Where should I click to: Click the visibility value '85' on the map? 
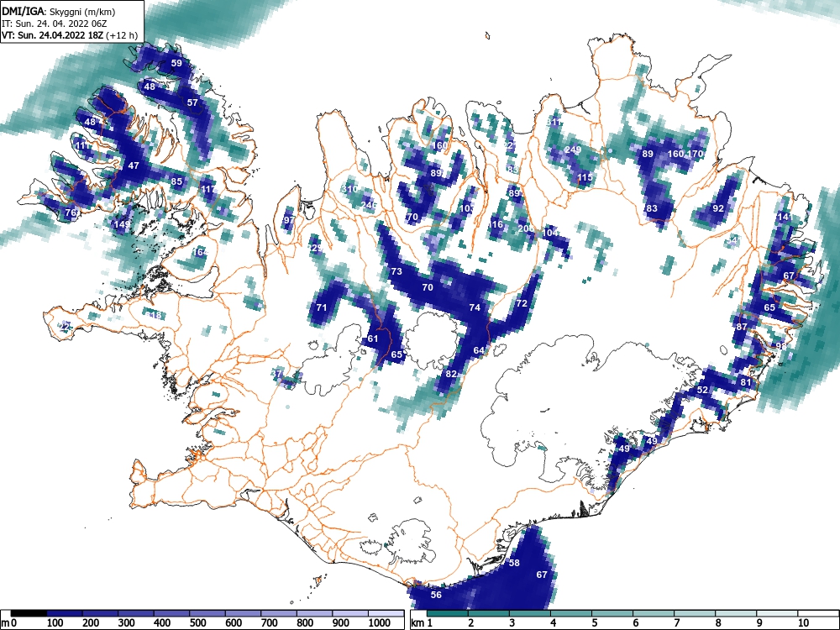pos(176,181)
